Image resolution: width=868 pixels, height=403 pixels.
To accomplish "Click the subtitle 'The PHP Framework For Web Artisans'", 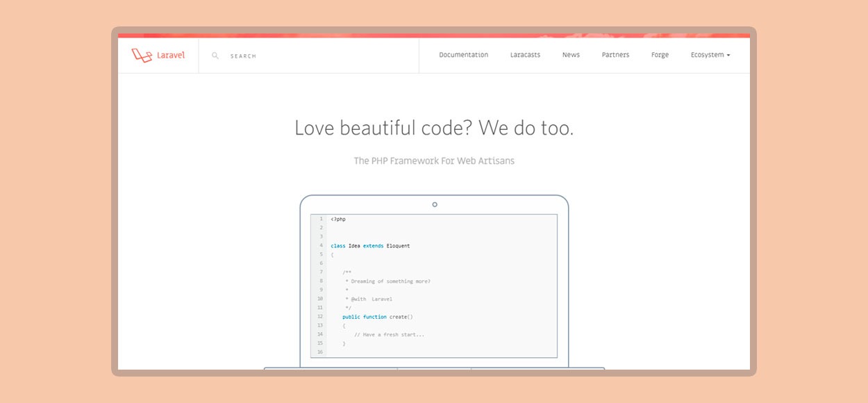I will point(434,161).
